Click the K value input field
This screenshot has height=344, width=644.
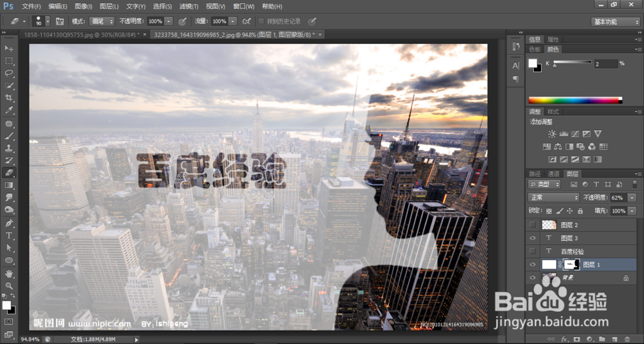coord(606,64)
